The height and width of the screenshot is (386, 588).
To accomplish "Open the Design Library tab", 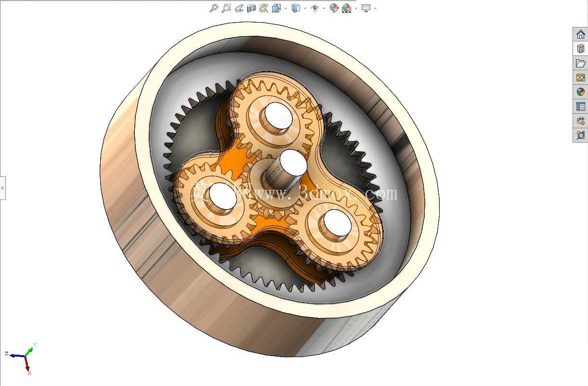I will pyautogui.click(x=580, y=49).
